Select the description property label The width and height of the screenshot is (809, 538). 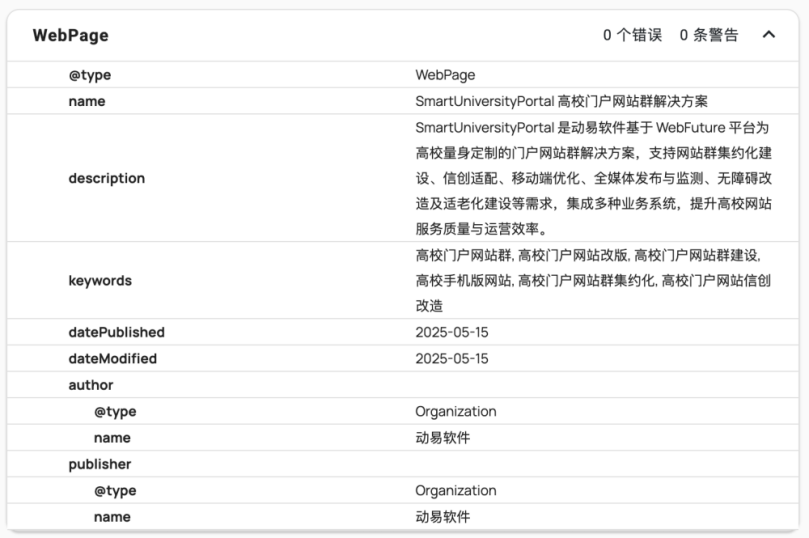click(x=106, y=178)
